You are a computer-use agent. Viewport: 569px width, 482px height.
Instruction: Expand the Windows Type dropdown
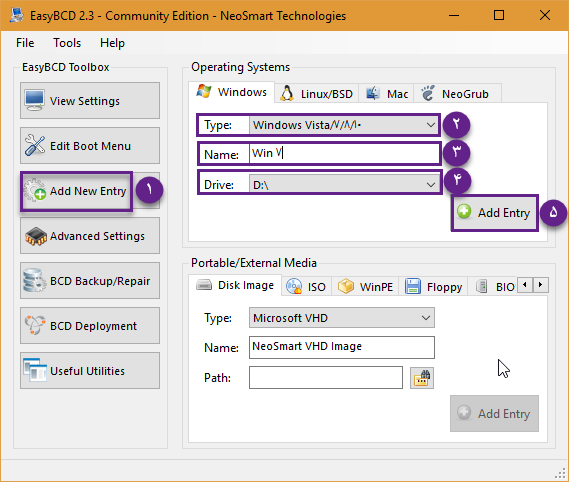tap(343, 125)
